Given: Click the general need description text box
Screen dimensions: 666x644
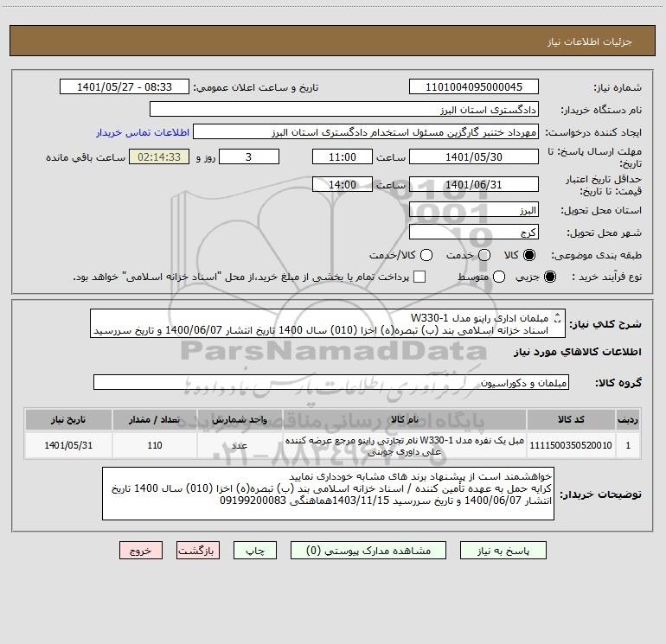Looking at the screenshot, I should coord(328,323).
